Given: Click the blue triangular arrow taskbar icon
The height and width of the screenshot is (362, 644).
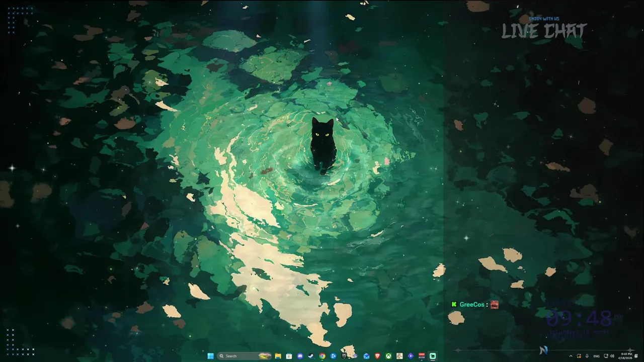Looking at the screenshot, I should pos(333,356).
